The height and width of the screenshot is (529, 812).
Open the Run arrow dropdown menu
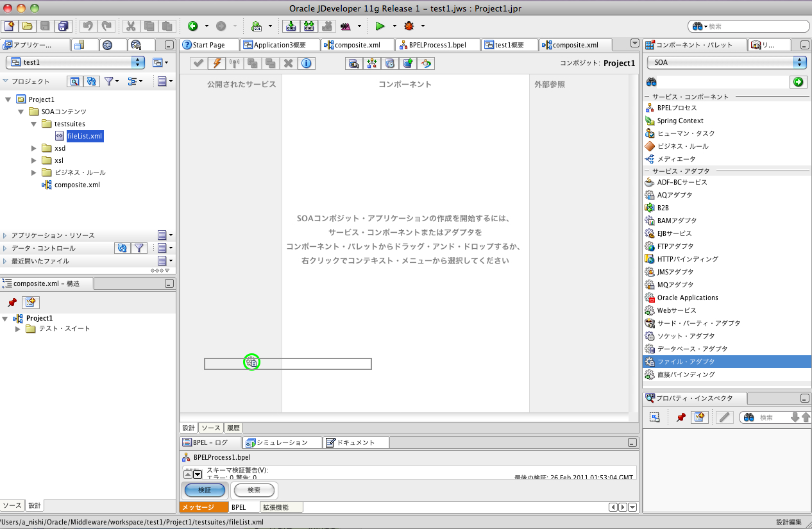tap(394, 26)
